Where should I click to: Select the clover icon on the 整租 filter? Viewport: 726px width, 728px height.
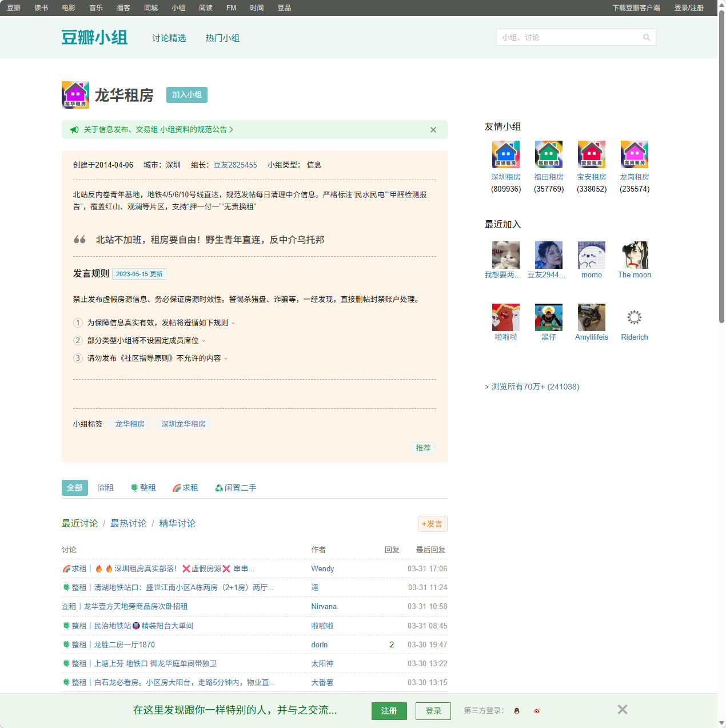click(134, 488)
